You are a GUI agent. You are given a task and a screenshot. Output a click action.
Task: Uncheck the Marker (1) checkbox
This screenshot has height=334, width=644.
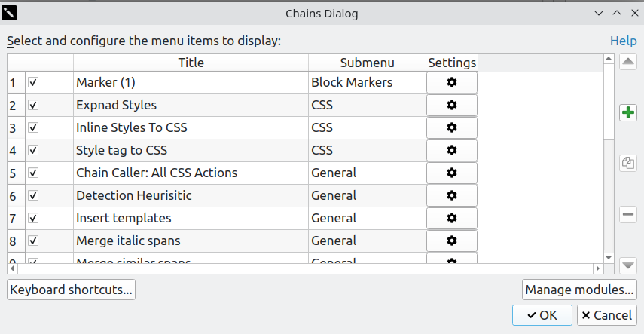click(x=33, y=82)
